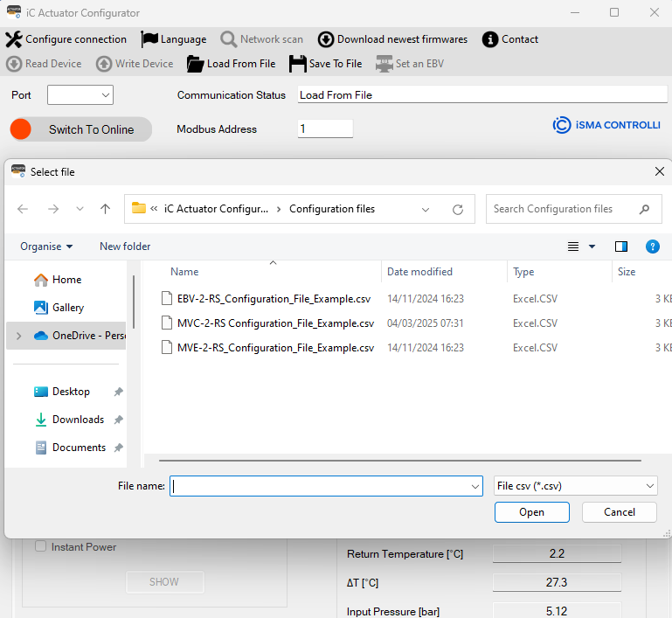Click the file dialog help icon
The image size is (672, 618).
(x=652, y=247)
